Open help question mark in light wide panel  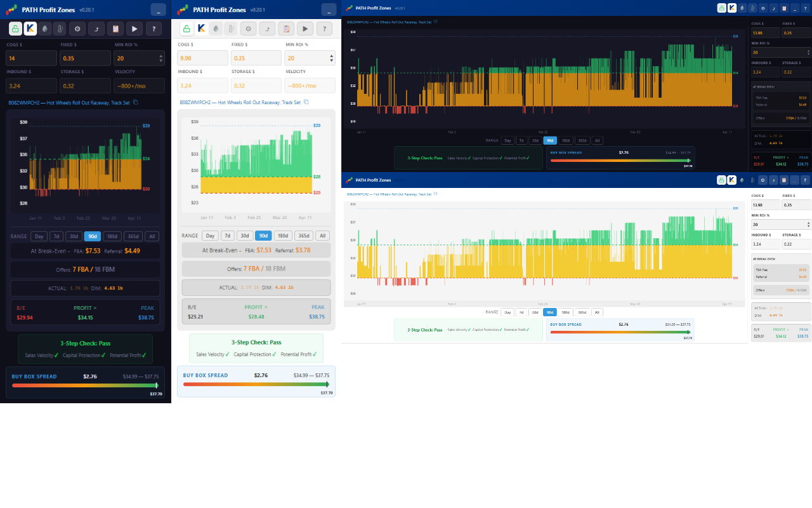[x=805, y=180]
